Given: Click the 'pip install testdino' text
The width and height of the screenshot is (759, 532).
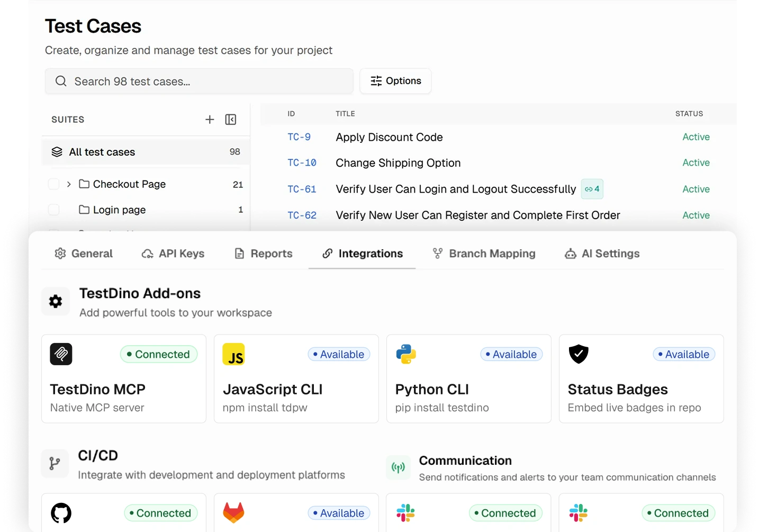Looking at the screenshot, I should [442, 408].
